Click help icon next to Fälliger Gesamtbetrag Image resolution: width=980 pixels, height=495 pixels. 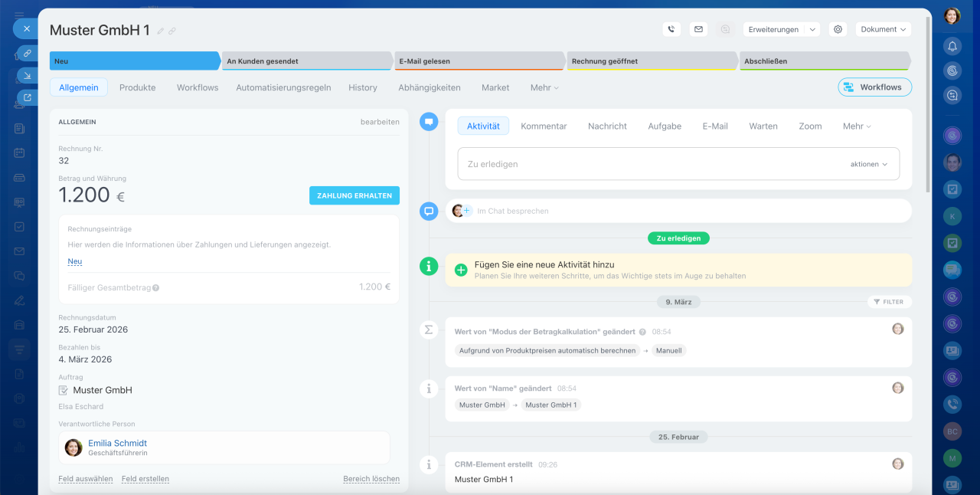tap(155, 288)
